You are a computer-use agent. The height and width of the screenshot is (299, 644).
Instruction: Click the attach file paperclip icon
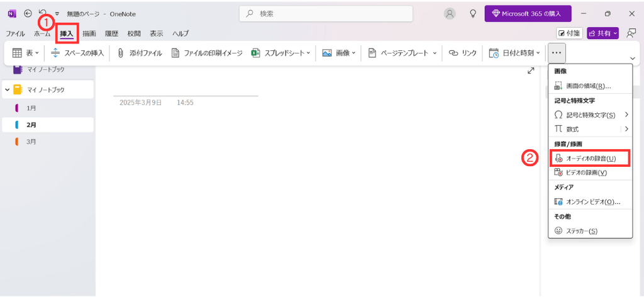click(x=120, y=54)
